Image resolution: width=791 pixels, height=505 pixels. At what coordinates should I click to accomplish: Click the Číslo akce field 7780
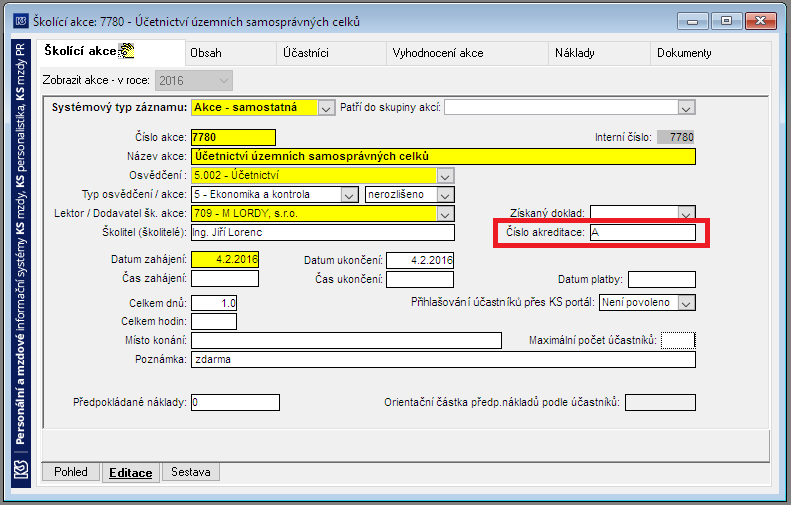(233, 137)
